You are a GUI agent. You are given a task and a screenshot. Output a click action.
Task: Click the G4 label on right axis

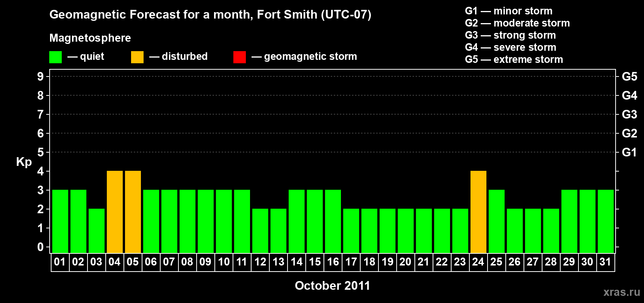pos(630,95)
